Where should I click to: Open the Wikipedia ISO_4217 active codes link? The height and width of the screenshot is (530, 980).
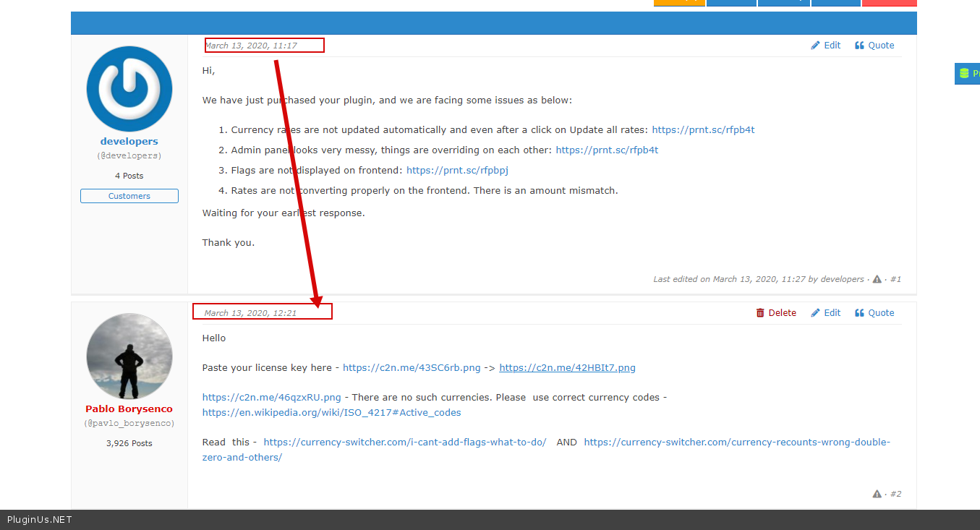(331, 413)
